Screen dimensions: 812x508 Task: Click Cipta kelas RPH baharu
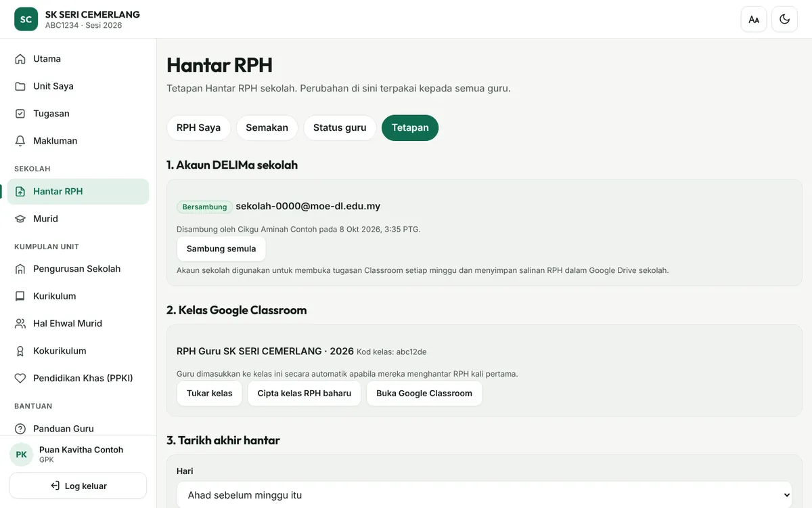tap(304, 394)
